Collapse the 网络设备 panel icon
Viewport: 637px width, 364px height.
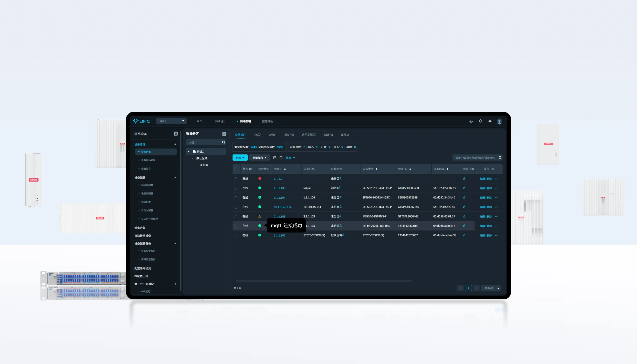[x=175, y=134]
